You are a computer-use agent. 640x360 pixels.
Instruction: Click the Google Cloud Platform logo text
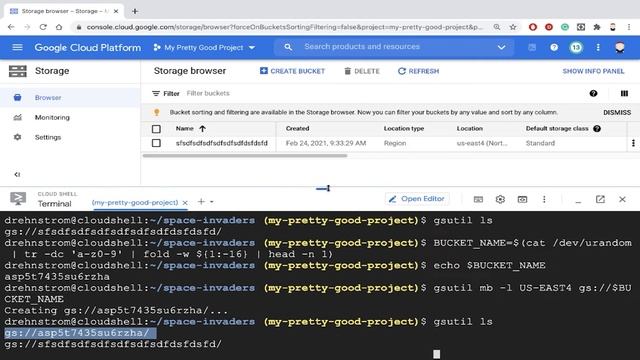point(87,48)
